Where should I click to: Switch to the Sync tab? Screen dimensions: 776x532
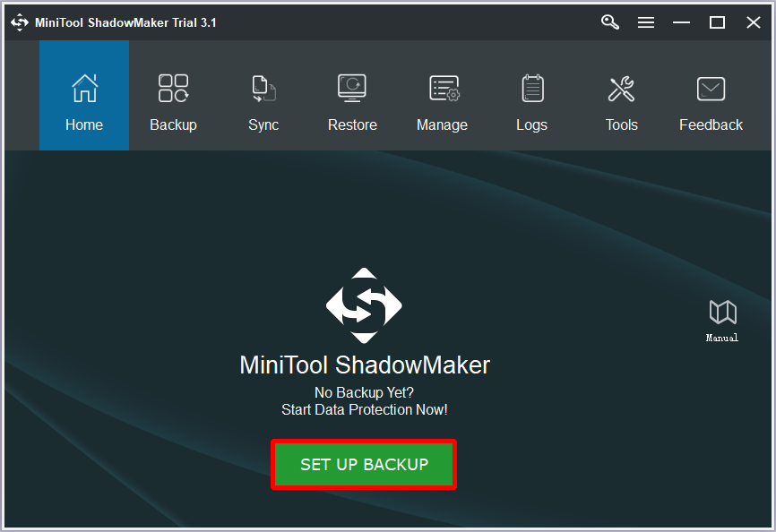pos(263,96)
